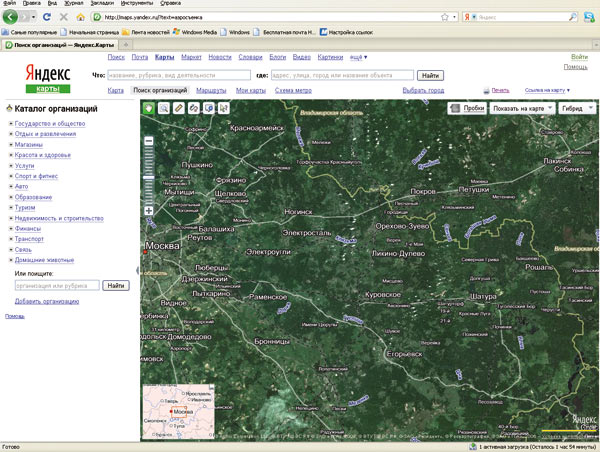Viewport: 600px width, 452px height.
Task: Click the Stop loading X icon
Action: coord(64,17)
